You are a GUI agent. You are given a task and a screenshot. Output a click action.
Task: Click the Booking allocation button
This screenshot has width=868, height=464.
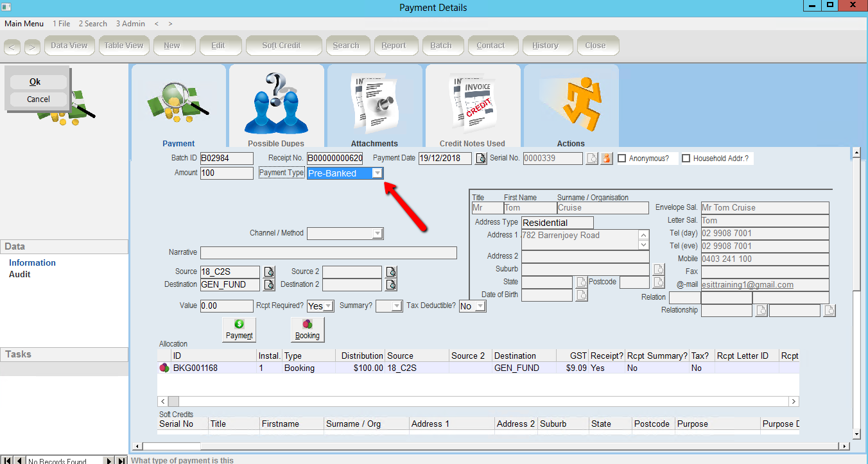pyautogui.click(x=307, y=329)
